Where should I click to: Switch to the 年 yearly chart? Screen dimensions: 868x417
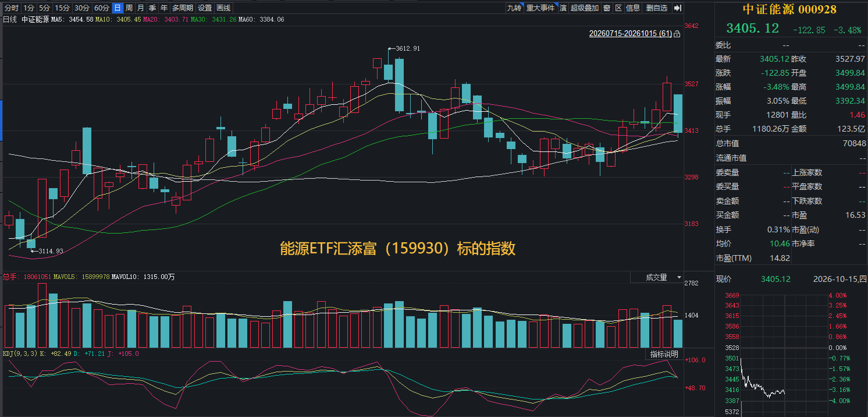pos(164,8)
